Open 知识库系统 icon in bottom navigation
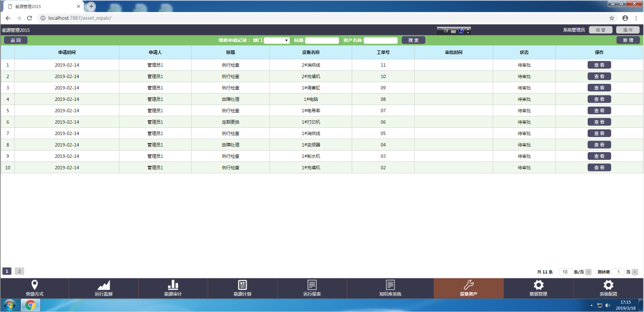The image size is (644, 312). pos(390,285)
